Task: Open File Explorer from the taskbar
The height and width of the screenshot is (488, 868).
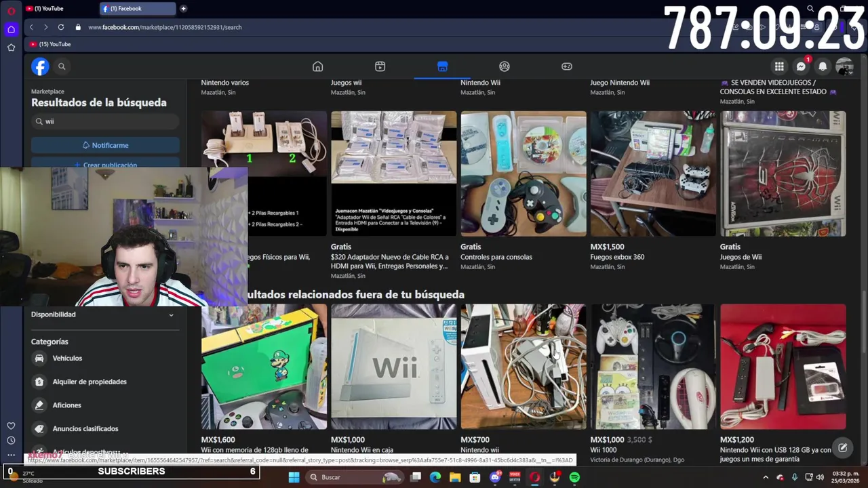Action: click(455, 477)
